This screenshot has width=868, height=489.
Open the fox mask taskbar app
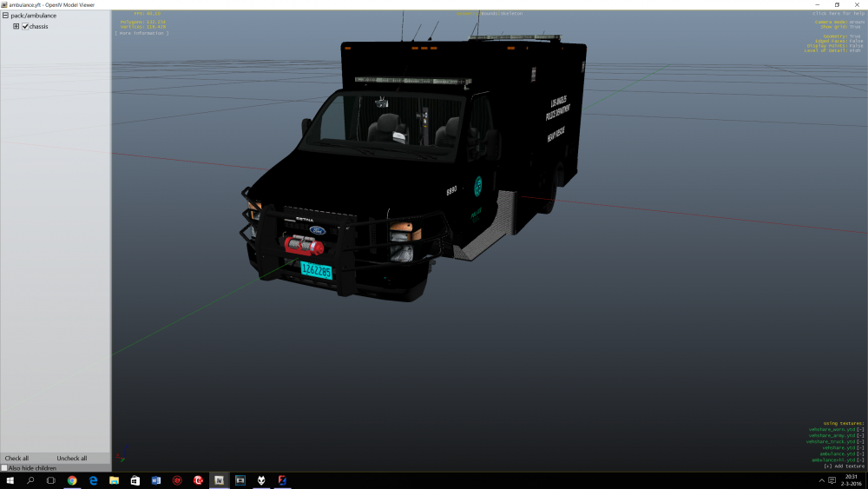[261, 480]
